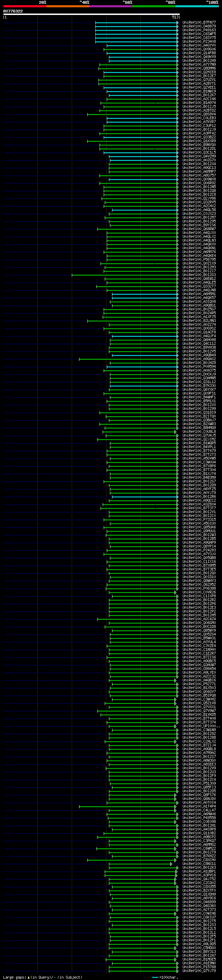Open hit UniRef100_P23408
This screenshot has height=980, width=222.
coord(199,41)
